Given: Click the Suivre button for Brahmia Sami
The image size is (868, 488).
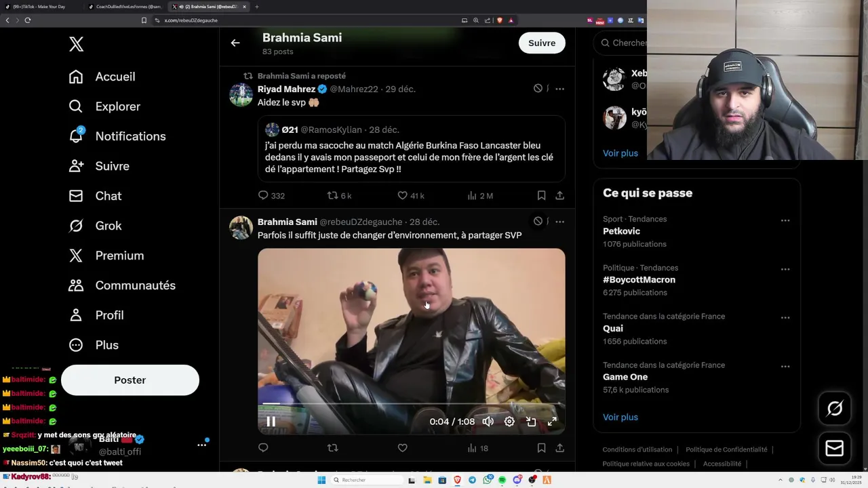Looking at the screenshot, I should 542,43.
